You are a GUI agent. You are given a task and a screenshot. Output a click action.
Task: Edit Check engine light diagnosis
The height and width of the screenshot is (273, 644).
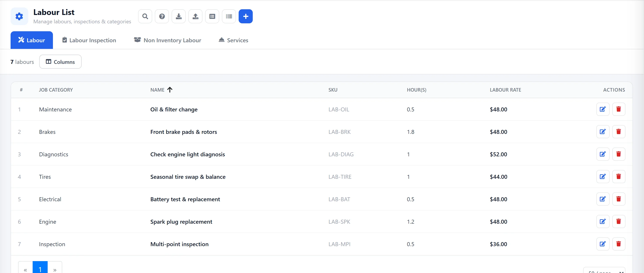tap(603, 154)
